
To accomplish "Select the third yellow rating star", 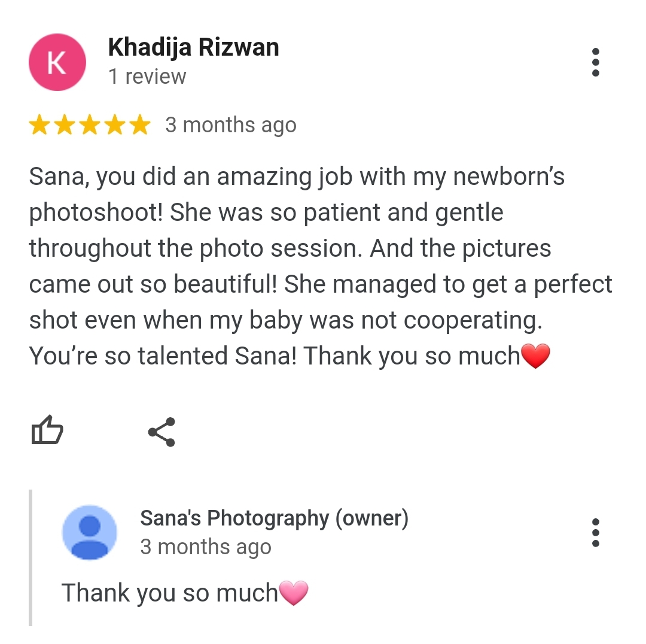I will pos(90,125).
